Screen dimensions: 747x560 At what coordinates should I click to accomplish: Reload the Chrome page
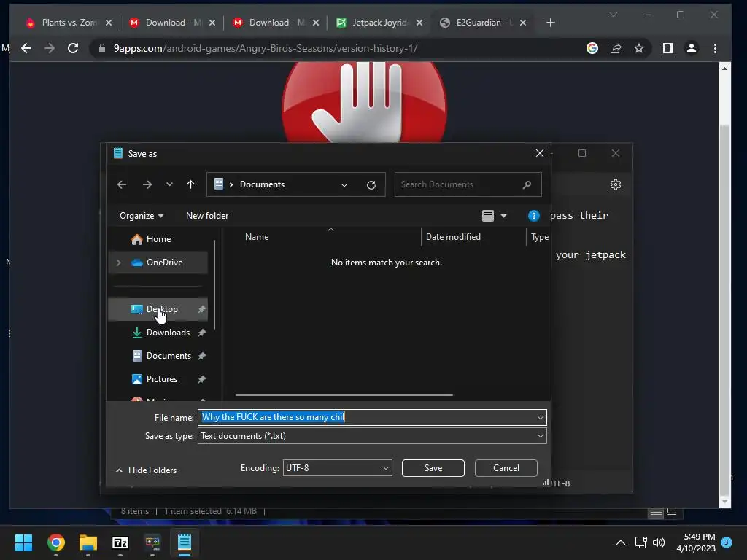pyautogui.click(x=73, y=48)
